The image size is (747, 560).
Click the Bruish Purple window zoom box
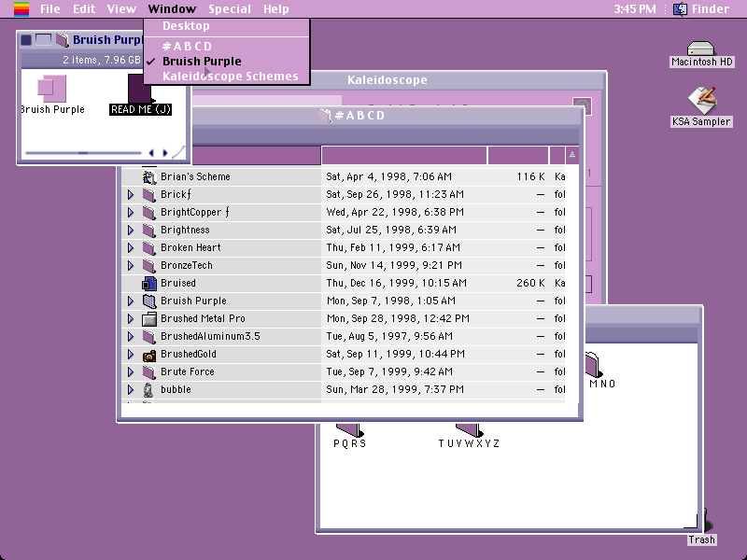43,40
